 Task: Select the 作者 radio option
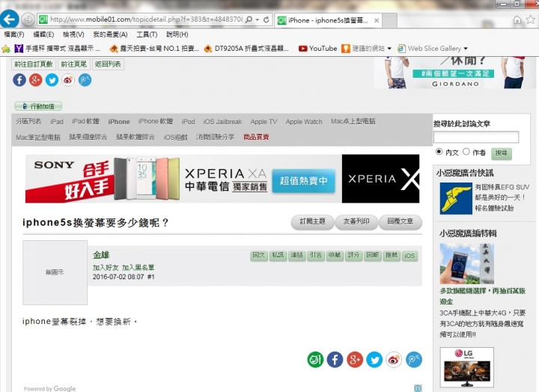pyautogui.click(x=466, y=152)
